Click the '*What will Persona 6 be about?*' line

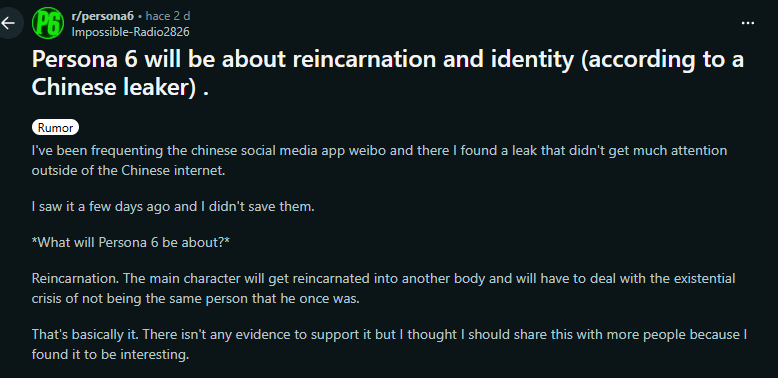130,243
